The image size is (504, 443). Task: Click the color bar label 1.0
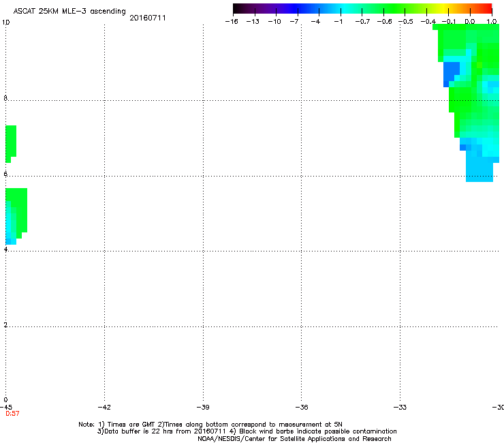(x=492, y=22)
